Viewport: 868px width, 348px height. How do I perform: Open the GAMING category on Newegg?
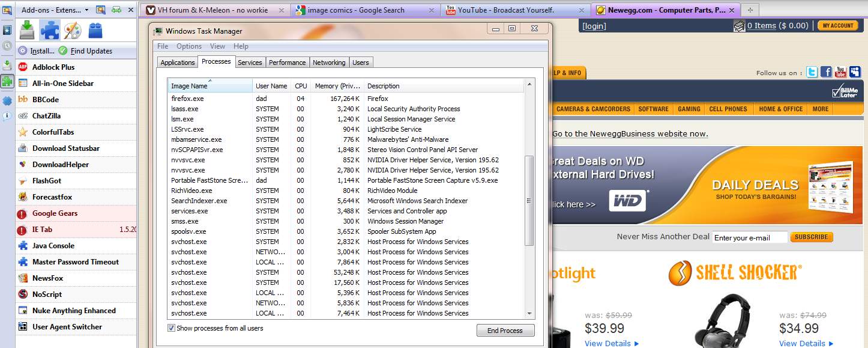pos(689,109)
